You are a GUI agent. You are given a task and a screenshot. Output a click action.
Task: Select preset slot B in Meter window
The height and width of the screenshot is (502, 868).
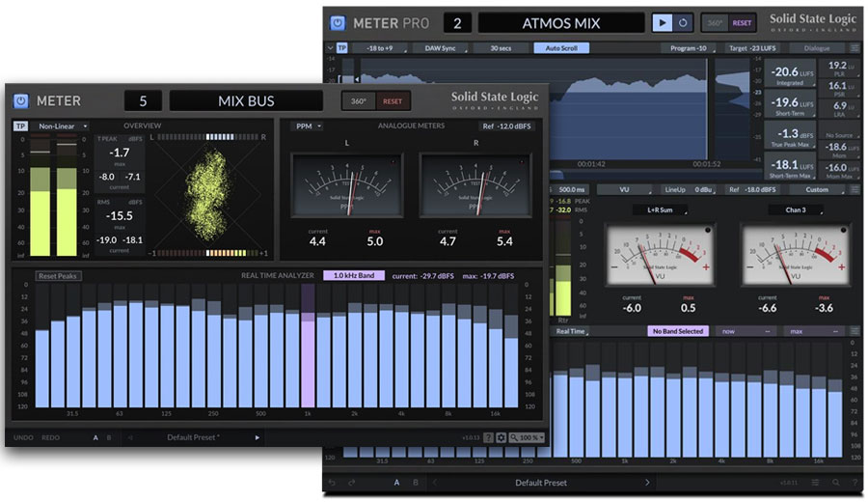coord(109,437)
